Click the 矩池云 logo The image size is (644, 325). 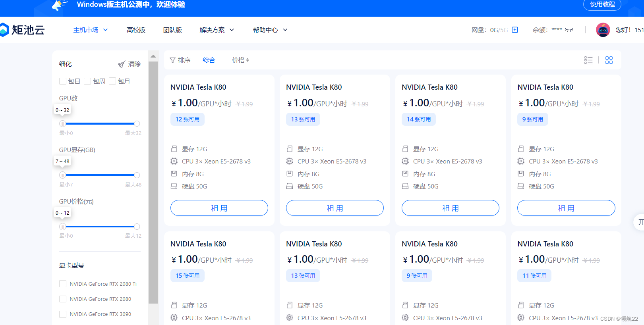pos(22,30)
